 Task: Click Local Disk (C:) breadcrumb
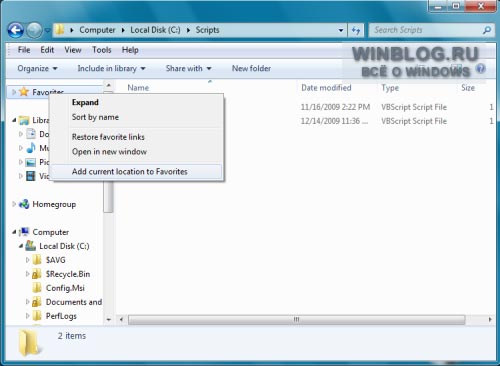[155, 30]
